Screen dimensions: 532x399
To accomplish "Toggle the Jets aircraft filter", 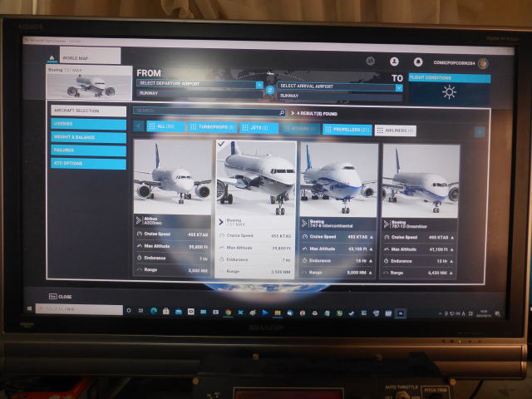I will 259,127.
